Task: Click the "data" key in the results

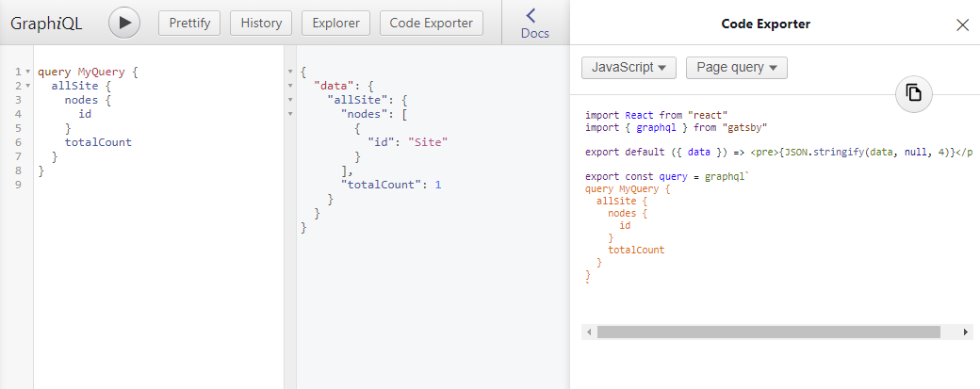Action: tap(334, 86)
